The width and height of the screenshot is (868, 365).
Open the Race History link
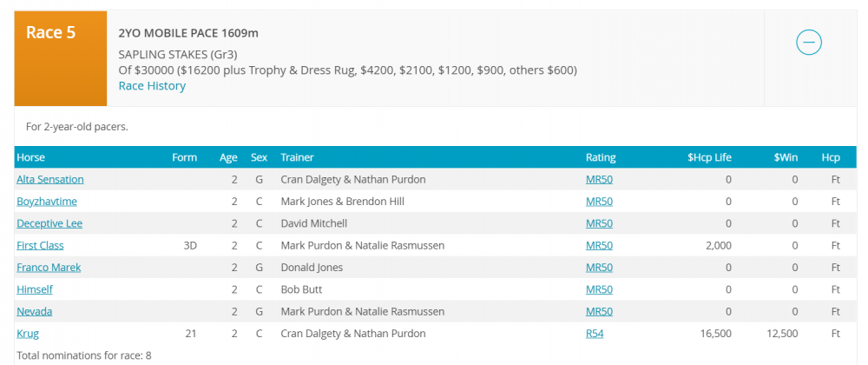pos(152,86)
